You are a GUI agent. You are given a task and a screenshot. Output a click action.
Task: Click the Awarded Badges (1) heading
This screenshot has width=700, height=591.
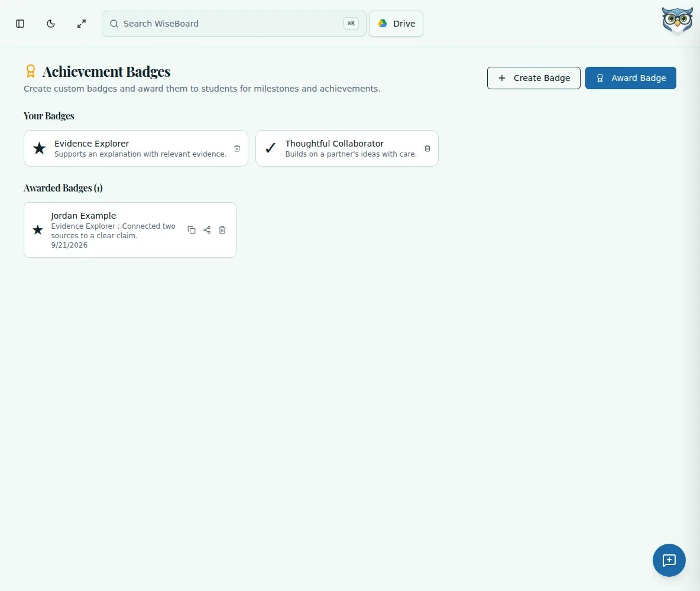pyautogui.click(x=63, y=188)
